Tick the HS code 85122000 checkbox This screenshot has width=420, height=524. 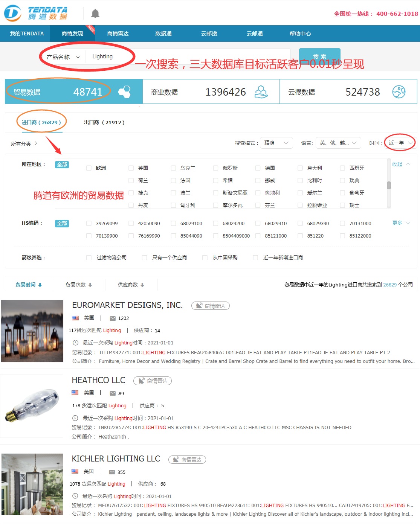[342, 236]
